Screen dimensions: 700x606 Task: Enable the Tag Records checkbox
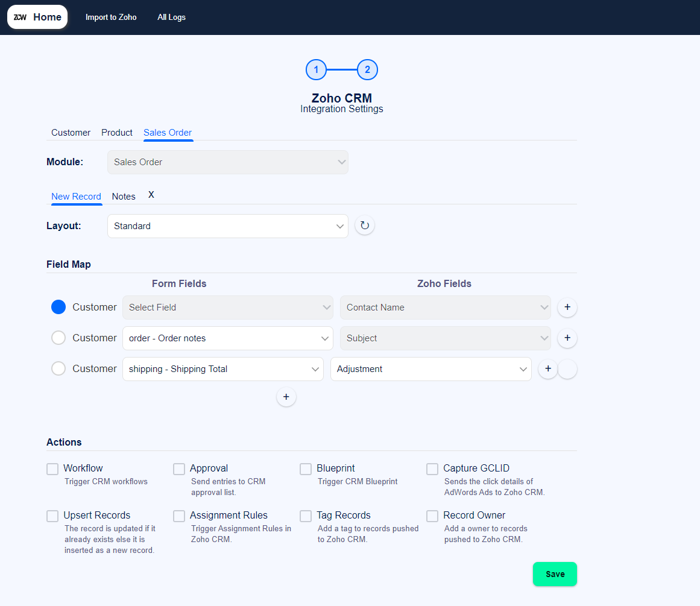coord(306,516)
